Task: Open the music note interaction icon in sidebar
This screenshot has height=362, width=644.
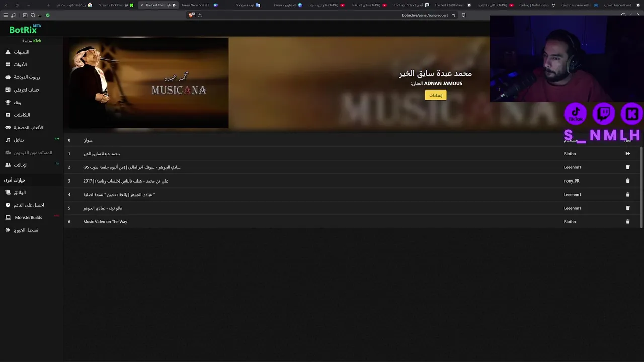Action: tap(8, 140)
